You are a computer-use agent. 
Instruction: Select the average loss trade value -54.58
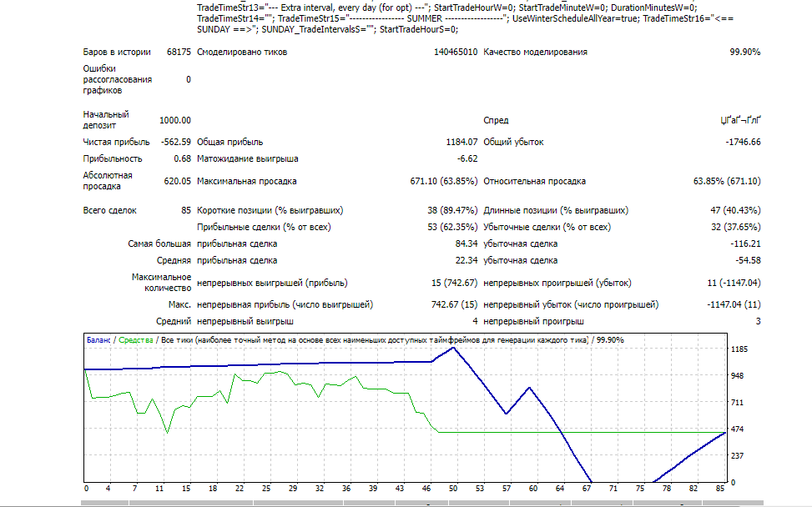click(x=748, y=260)
